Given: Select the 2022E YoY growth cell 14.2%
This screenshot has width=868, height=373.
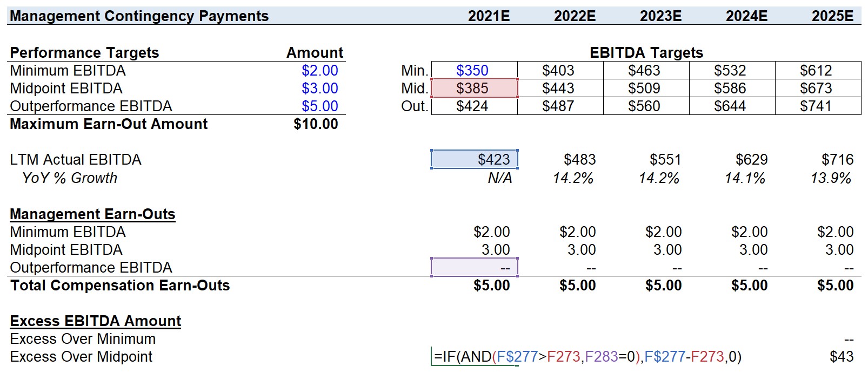Looking at the screenshot, I should [573, 178].
